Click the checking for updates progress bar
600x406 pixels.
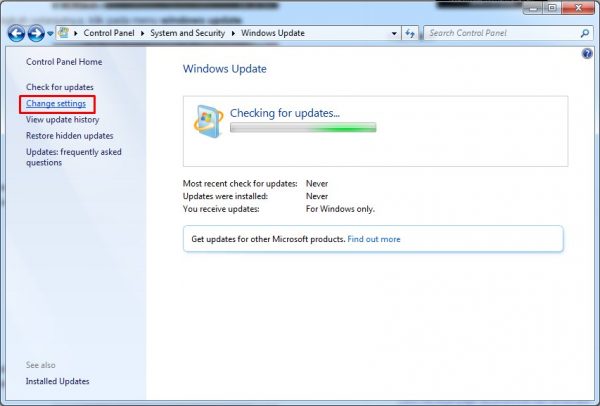click(x=303, y=127)
